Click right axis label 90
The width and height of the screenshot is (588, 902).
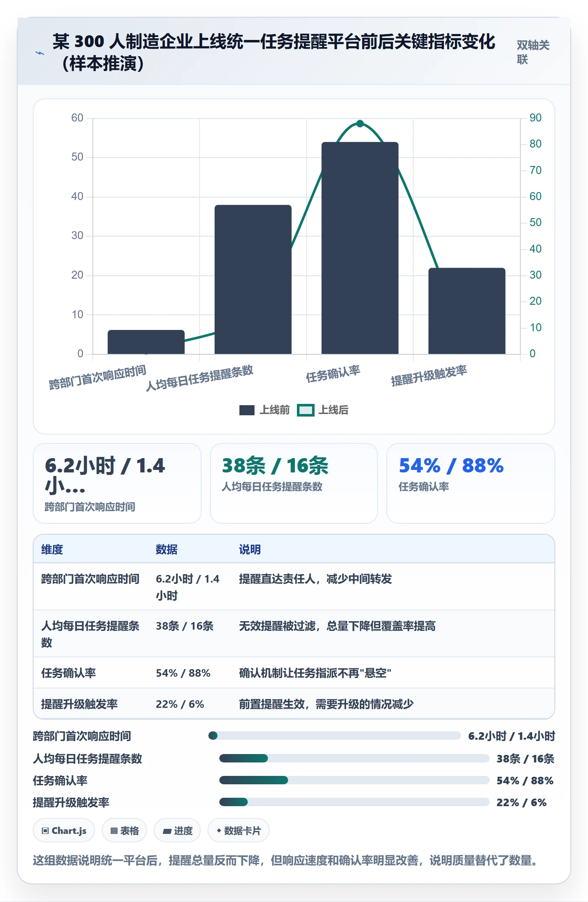[x=535, y=118]
